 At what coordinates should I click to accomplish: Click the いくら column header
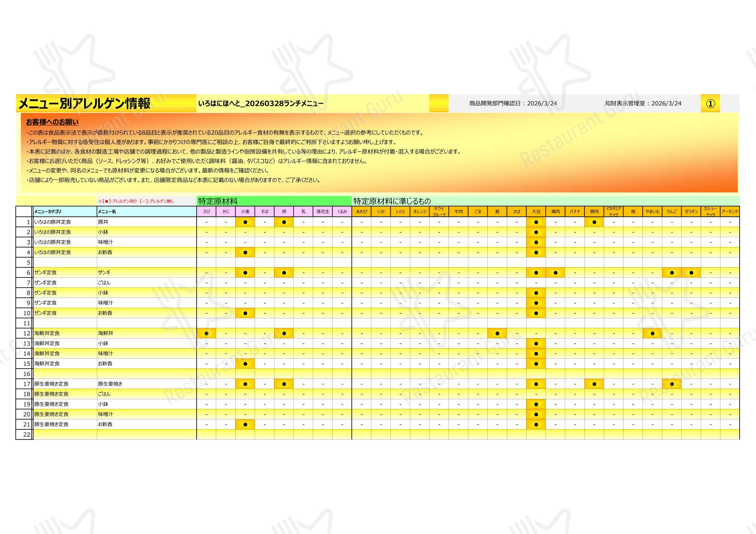400,212
